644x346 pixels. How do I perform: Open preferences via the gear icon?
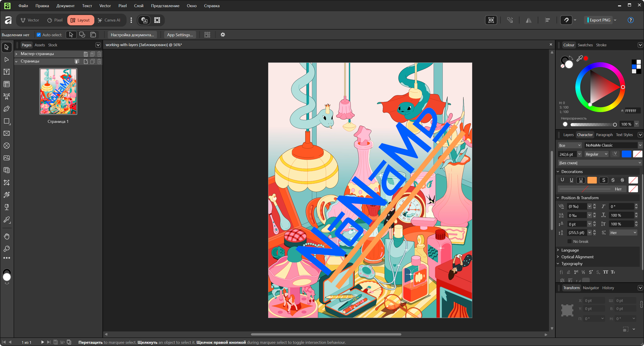[222, 35]
